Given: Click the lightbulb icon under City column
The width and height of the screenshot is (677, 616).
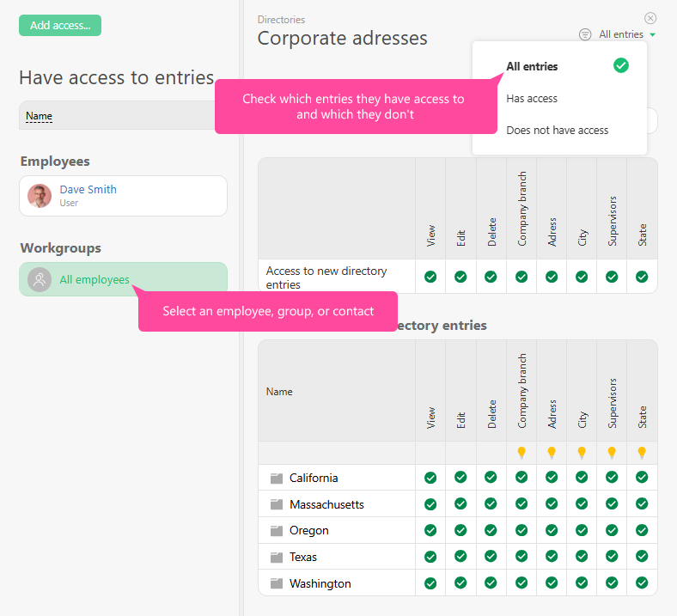Looking at the screenshot, I should click(x=582, y=453).
